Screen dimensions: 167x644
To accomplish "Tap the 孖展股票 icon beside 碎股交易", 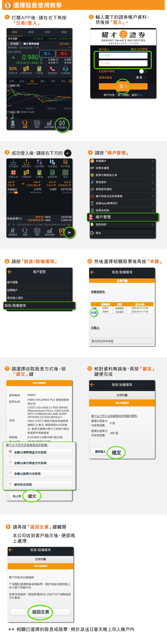I will pyautogui.click(x=26, y=174).
